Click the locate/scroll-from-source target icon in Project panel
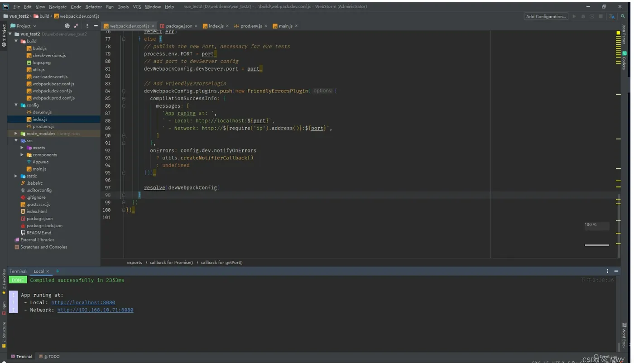Image resolution: width=634 pixels, height=364 pixels. (67, 26)
